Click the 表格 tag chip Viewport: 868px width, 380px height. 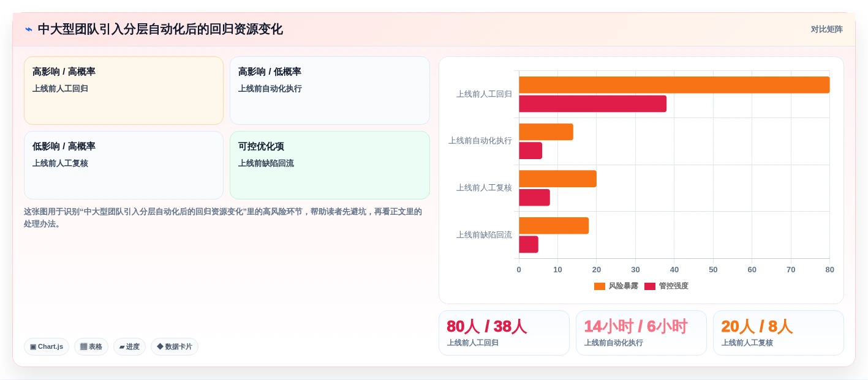91,347
